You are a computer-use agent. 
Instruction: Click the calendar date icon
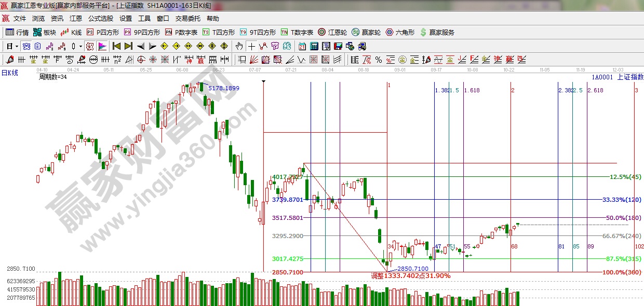(x=302, y=46)
